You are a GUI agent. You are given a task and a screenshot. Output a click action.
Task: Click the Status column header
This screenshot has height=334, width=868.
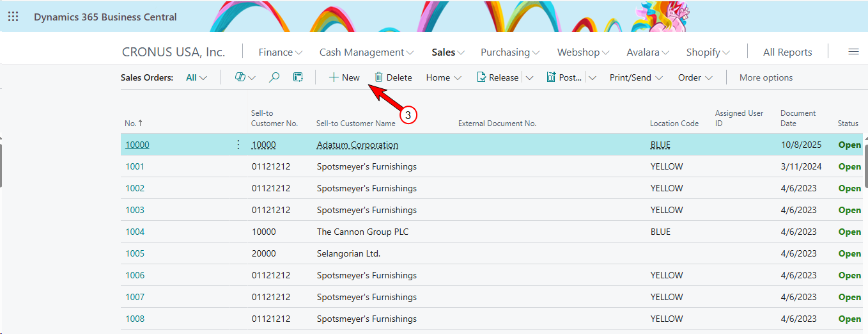click(x=848, y=123)
